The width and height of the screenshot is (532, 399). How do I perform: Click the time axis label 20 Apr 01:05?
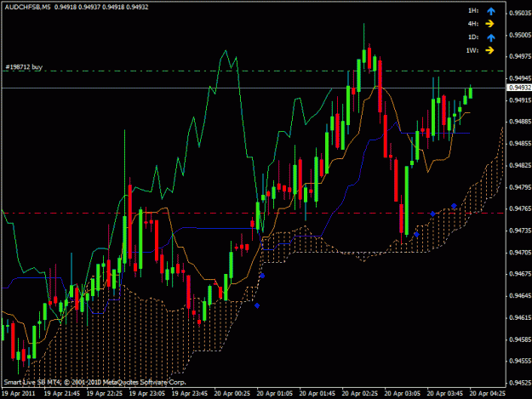275,393
